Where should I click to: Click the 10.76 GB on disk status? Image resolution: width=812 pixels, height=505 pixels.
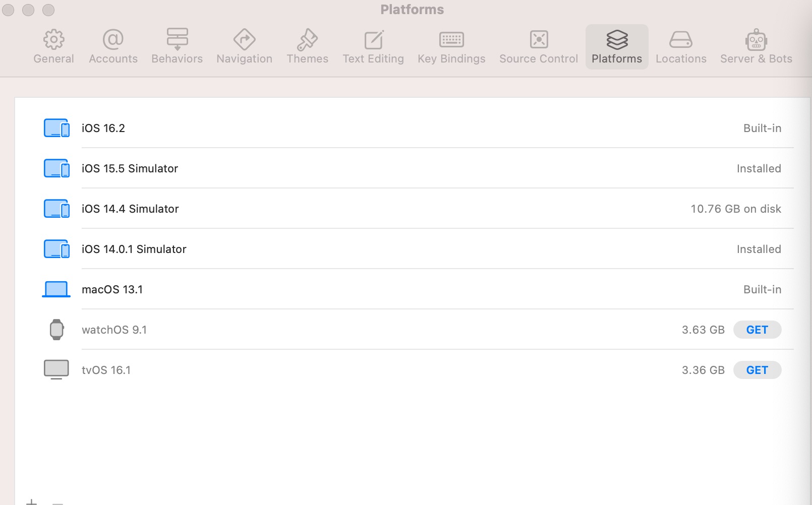(x=736, y=209)
